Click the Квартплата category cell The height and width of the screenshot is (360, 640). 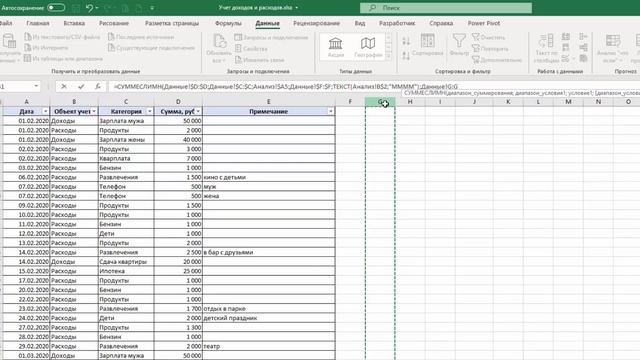(126, 158)
